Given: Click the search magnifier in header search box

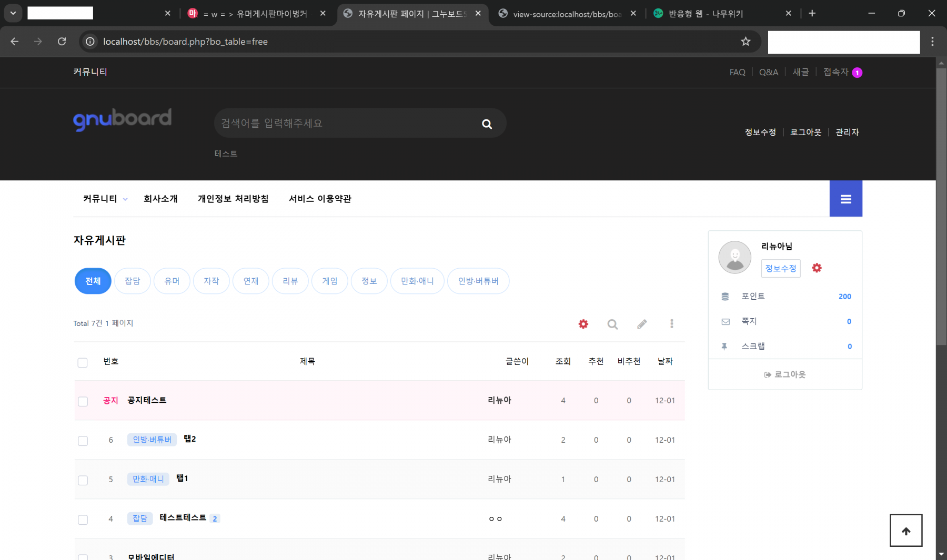Looking at the screenshot, I should click(487, 124).
